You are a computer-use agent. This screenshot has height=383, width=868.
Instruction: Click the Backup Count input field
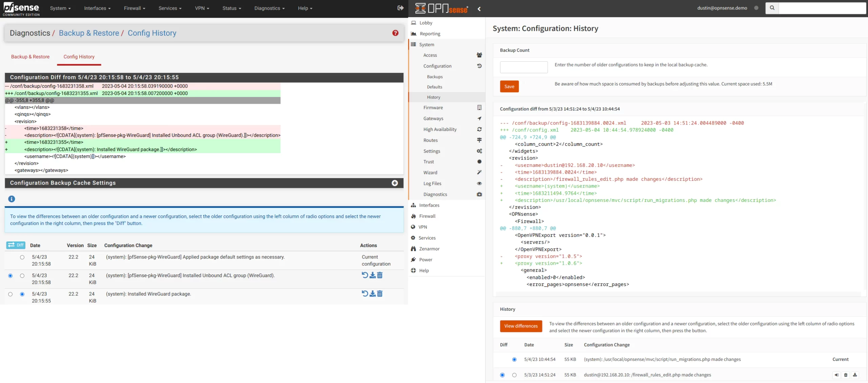coord(524,67)
